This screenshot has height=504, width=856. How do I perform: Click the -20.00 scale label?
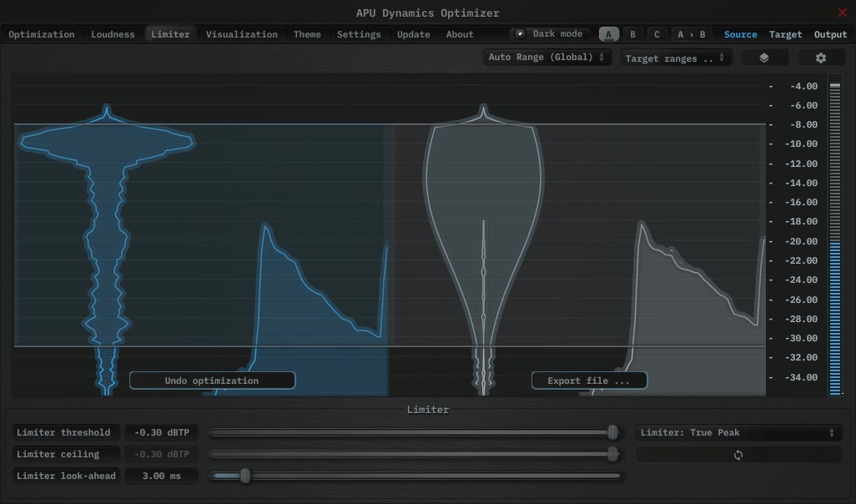click(x=801, y=241)
